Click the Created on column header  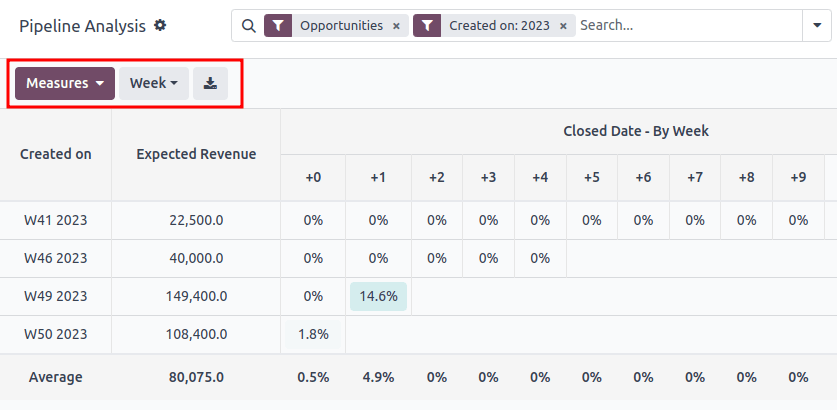[56, 154]
